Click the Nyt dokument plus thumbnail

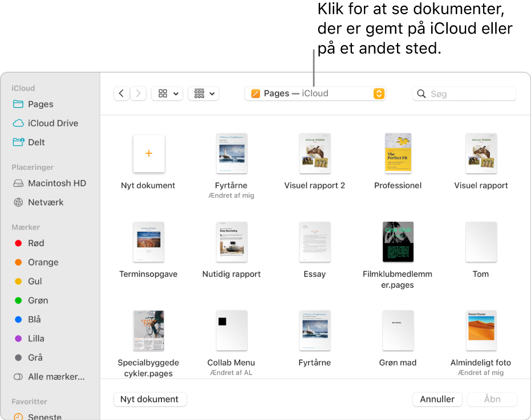149,154
